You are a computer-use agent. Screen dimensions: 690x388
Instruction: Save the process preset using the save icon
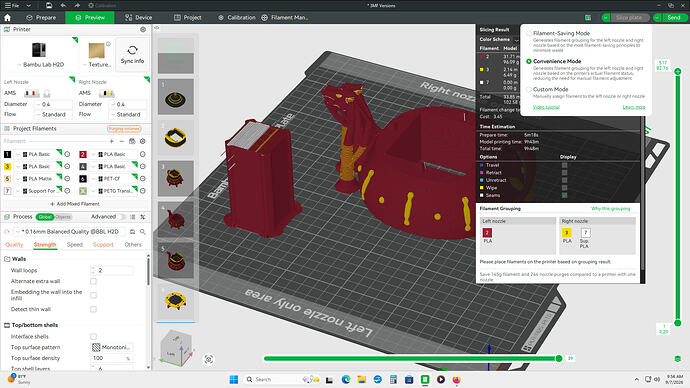pyautogui.click(x=132, y=231)
